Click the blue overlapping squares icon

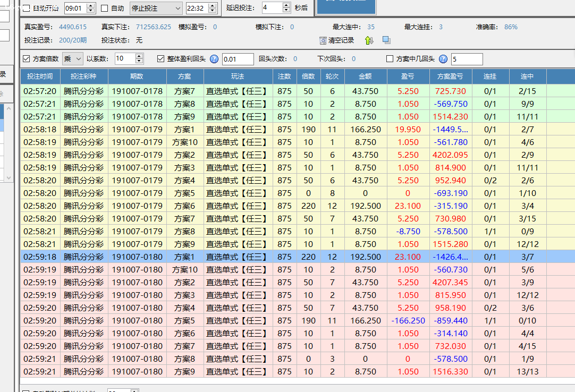(386, 40)
